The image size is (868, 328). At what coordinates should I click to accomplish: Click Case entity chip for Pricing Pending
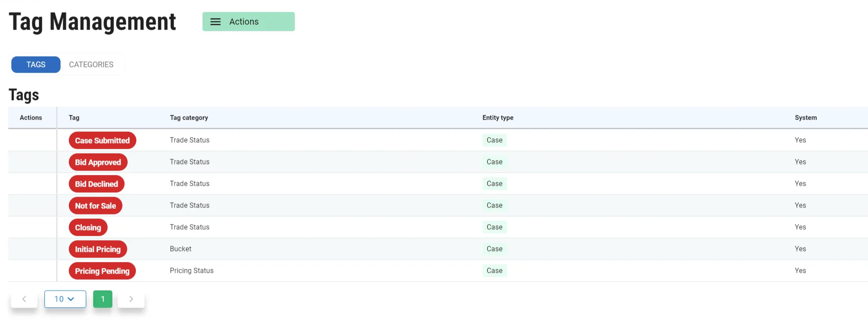pyautogui.click(x=494, y=271)
